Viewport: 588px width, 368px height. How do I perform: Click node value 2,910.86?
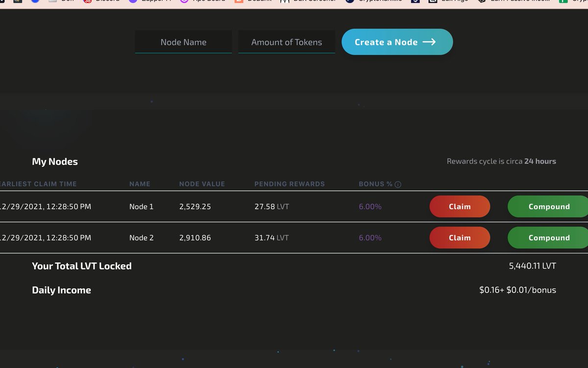pos(195,237)
